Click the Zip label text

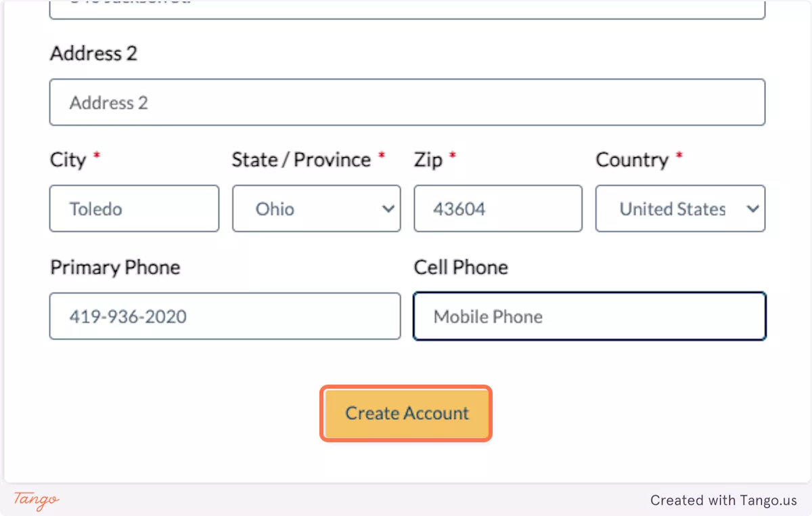pos(428,160)
